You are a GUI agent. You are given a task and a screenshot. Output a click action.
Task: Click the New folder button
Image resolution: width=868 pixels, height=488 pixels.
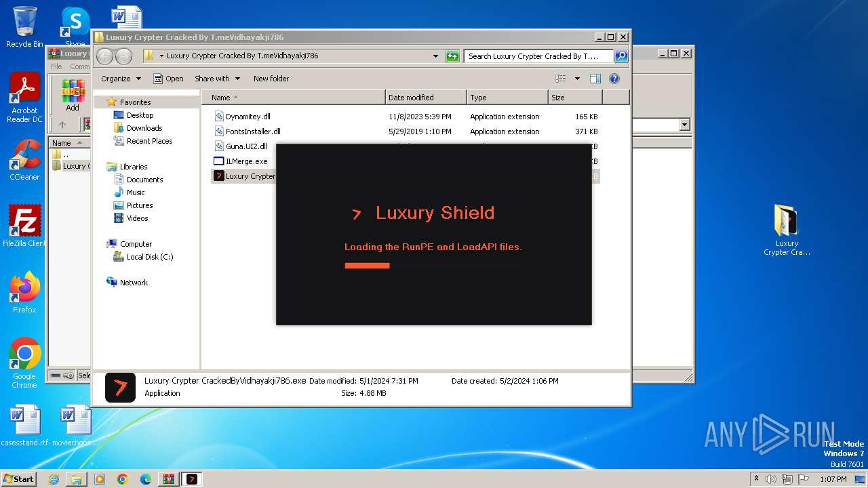point(271,79)
